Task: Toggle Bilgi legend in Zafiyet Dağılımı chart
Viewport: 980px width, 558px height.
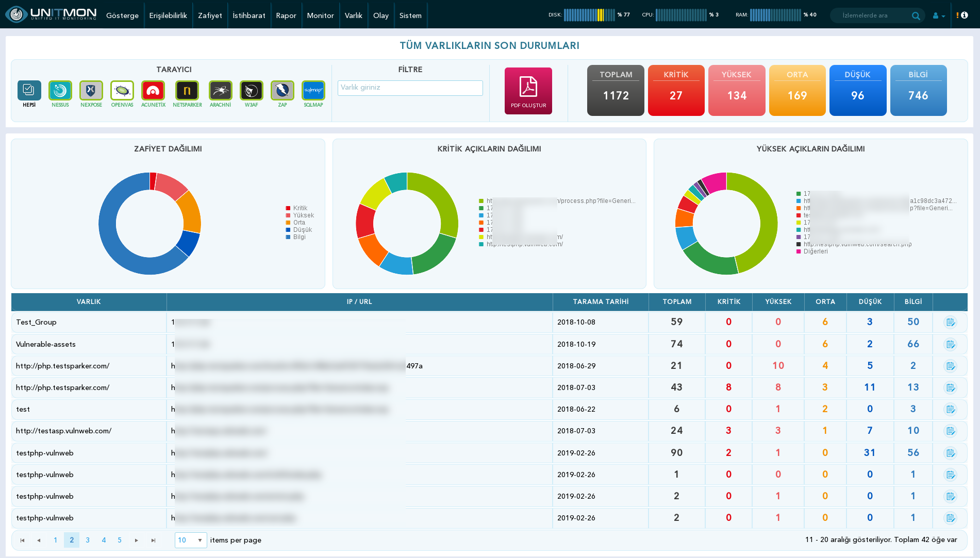Action: 296,237
